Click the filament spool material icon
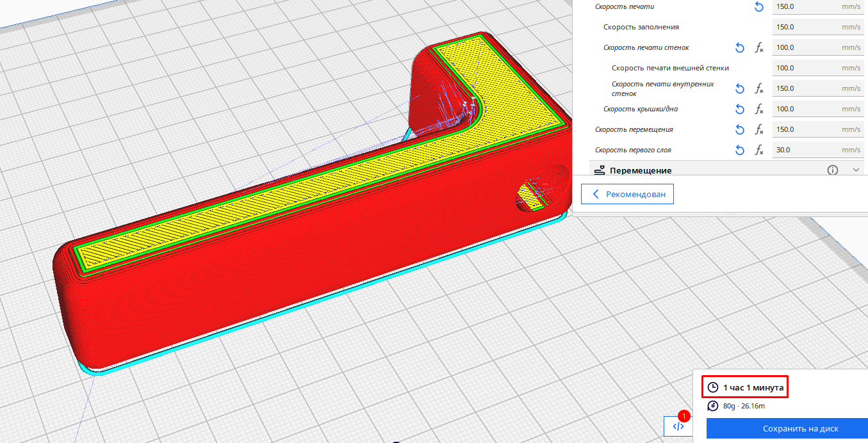Viewport: 868px width, 443px height. tap(713, 406)
